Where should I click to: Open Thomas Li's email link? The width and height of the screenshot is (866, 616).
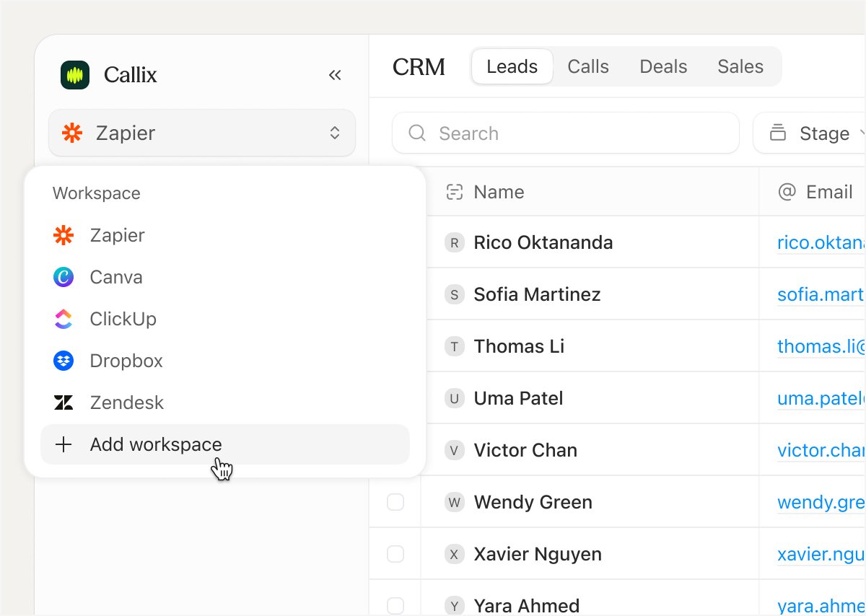pyautogui.click(x=821, y=346)
